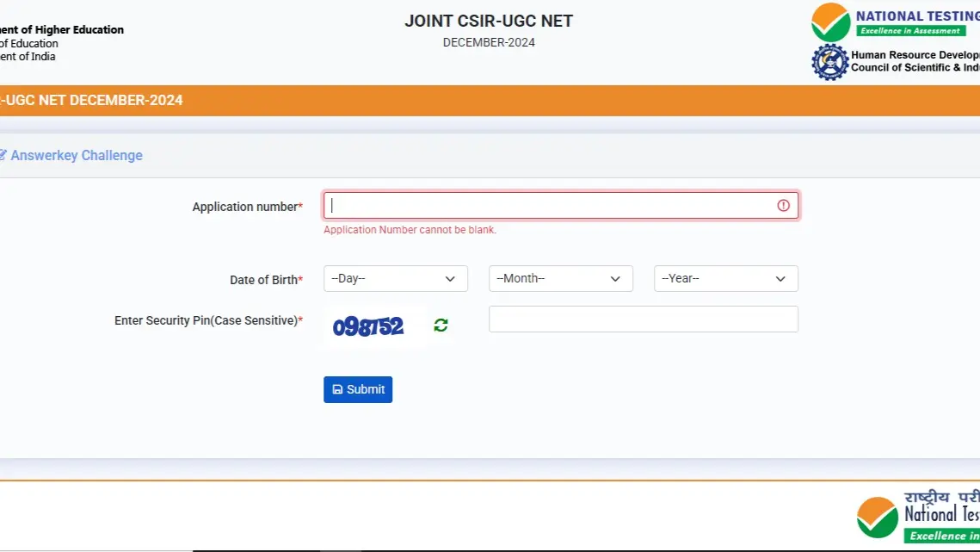Open the Day dropdown
This screenshot has height=552, width=980.
395,278
